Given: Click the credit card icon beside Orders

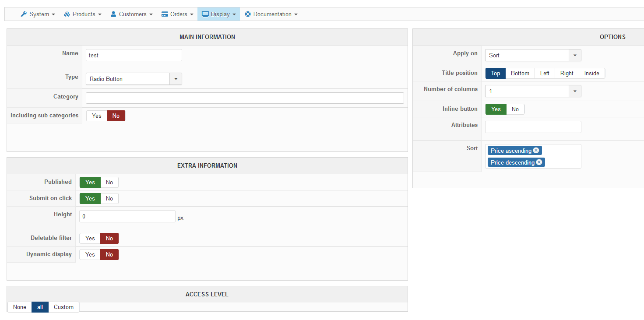Looking at the screenshot, I should [x=165, y=14].
